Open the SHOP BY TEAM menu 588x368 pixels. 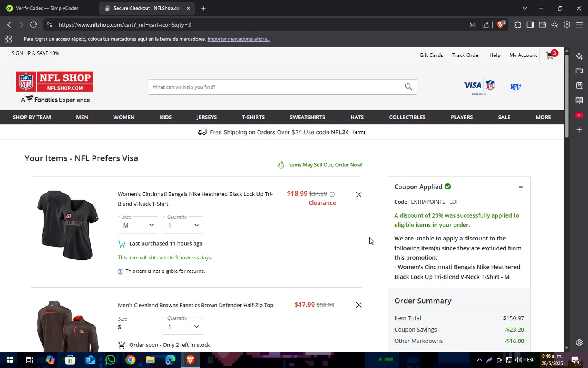coord(32,117)
